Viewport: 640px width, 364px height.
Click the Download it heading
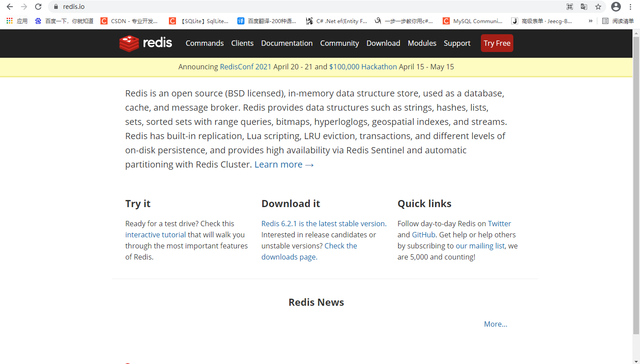[291, 204]
